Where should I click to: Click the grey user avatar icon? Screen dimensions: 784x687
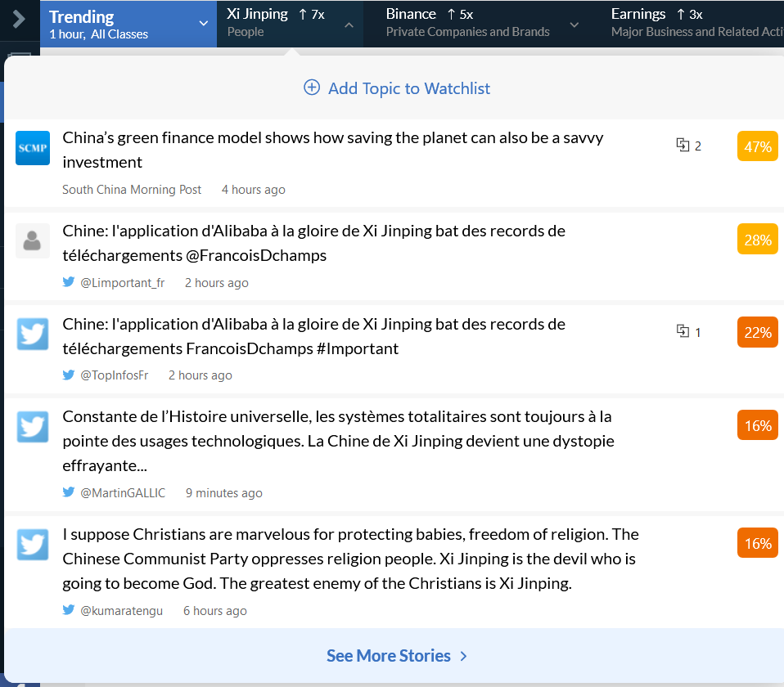click(x=33, y=240)
